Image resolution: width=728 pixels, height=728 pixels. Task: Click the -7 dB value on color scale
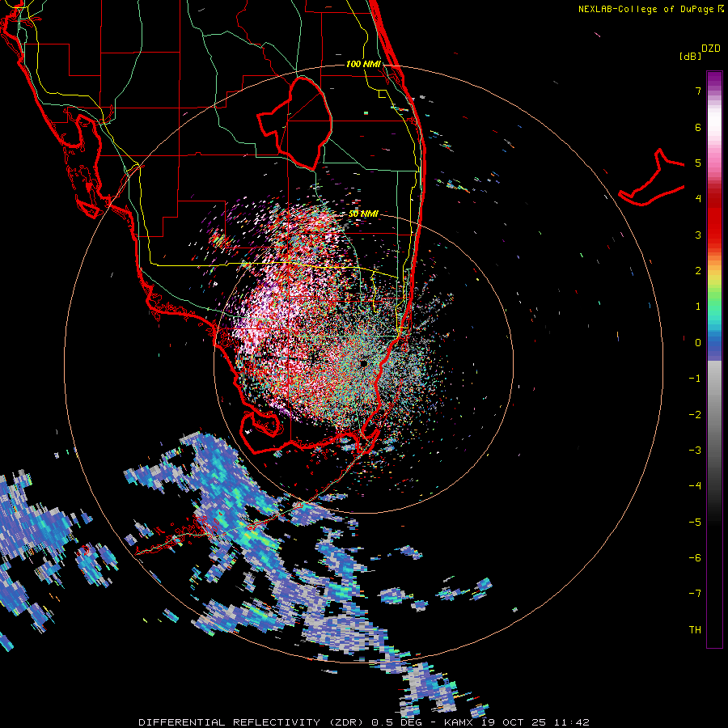coord(695,594)
